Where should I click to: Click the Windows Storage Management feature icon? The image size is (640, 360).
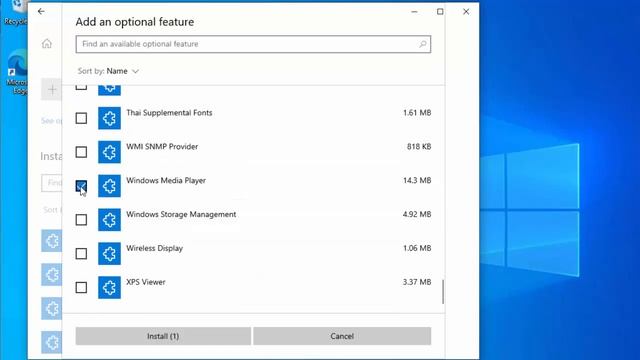(x=109, y=220)
